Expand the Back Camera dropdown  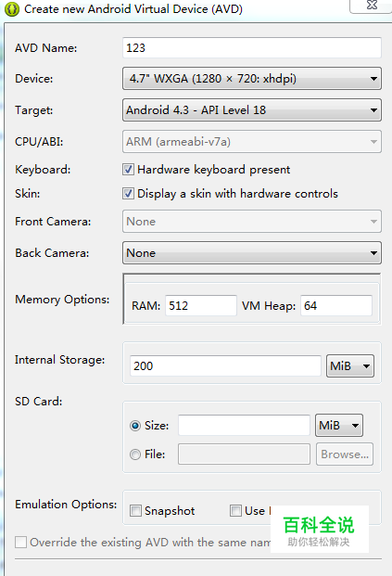252,252
